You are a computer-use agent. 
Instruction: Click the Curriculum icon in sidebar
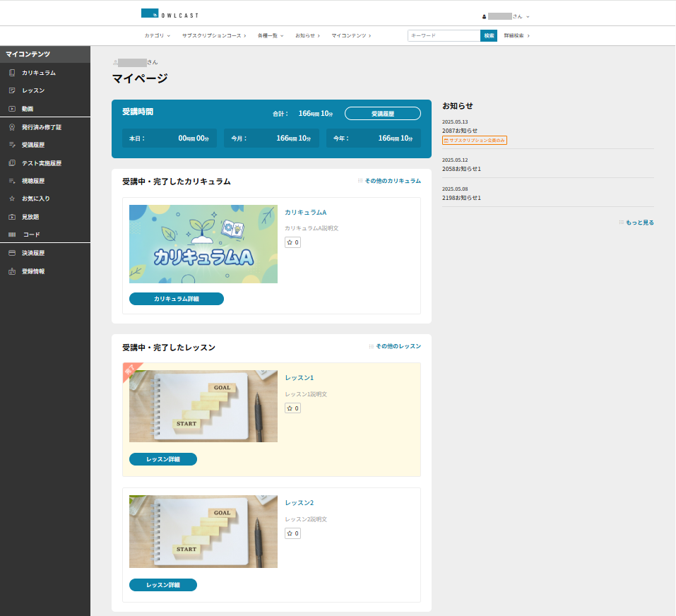pos(12,73)
